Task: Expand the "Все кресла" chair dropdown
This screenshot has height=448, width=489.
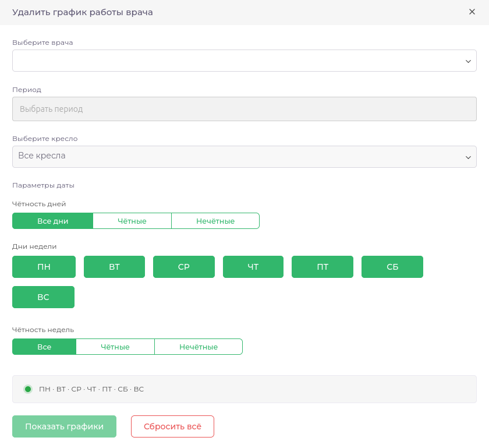Action: [x=244, y=157]
